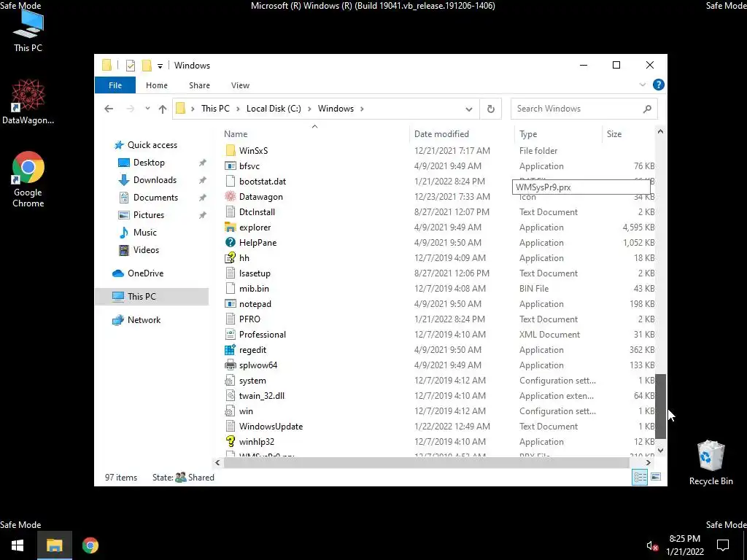747x560 pixels.
Task: Open the Explorer help icon
Action: pyautogui.click(x=659, y=85)
